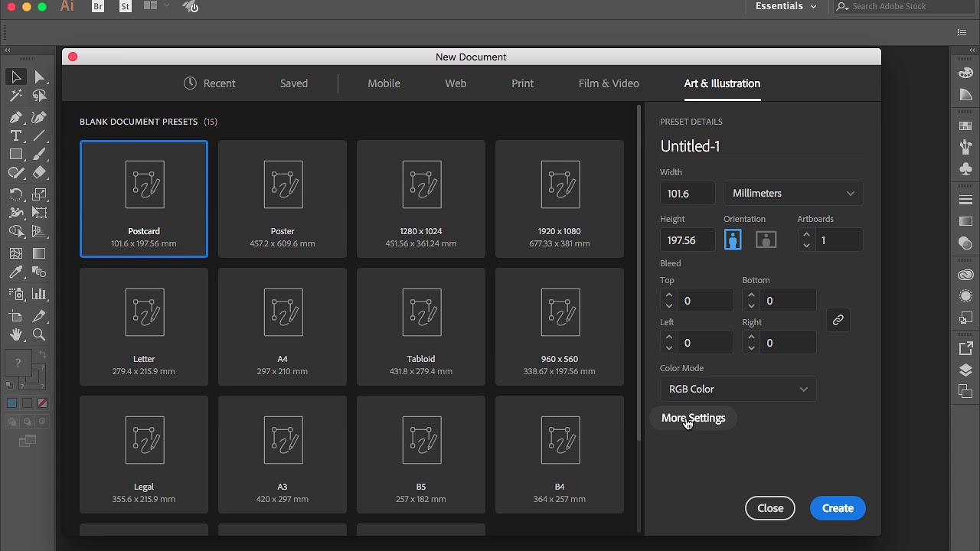Increase the Left bleed stepper

(669, 337)
